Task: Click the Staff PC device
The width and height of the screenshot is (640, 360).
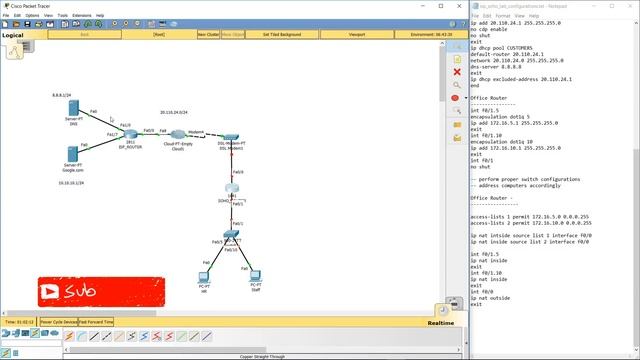Action: click(x=255, y=276)
